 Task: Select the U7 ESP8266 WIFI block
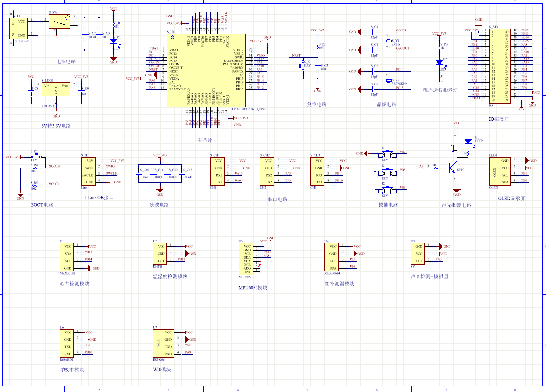[x=163, y=343]
